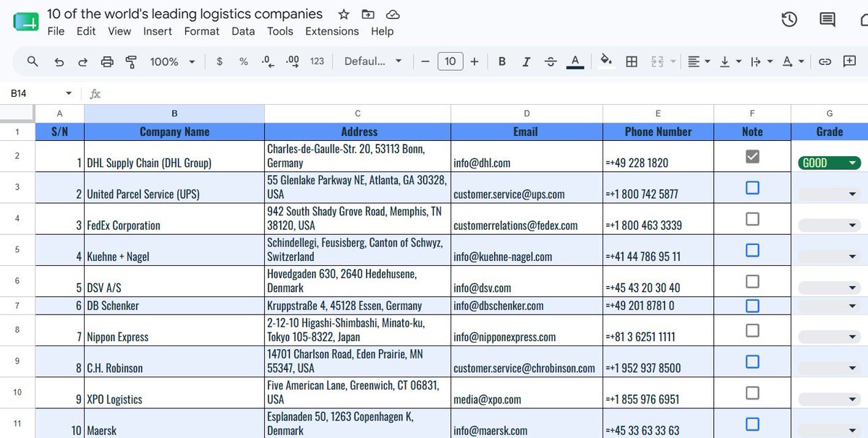This screenshot has height=438, width=868.
Task: Open grade dropdown for Kuehne + Nagel row
Action: point(830,256)
